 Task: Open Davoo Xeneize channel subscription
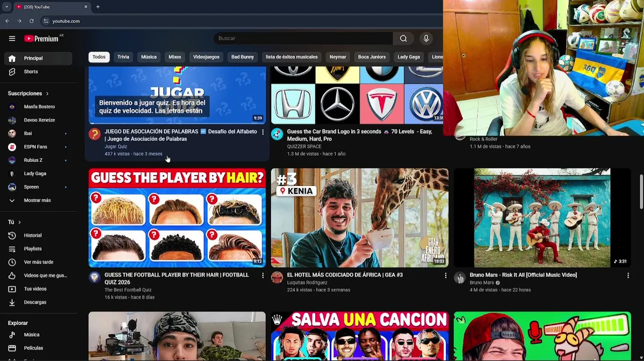[x=38, y=120]
